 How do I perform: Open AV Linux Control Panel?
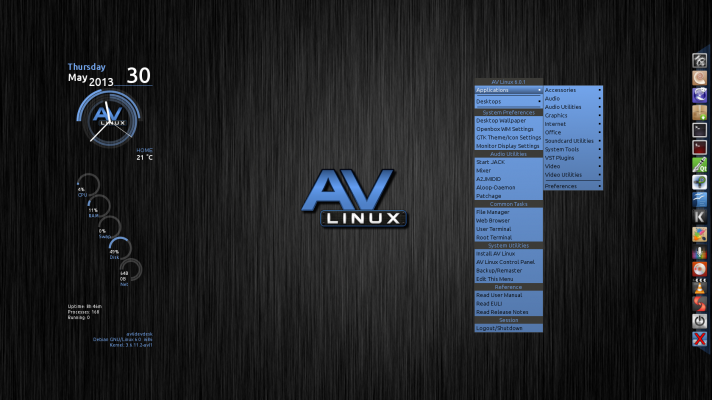[509, 262]
